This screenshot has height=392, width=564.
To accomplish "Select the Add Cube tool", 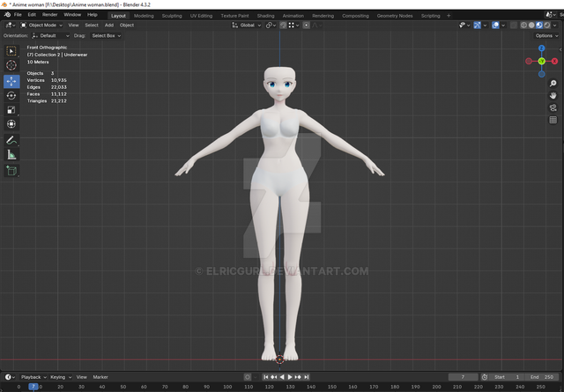I will [x=11, y=170].
